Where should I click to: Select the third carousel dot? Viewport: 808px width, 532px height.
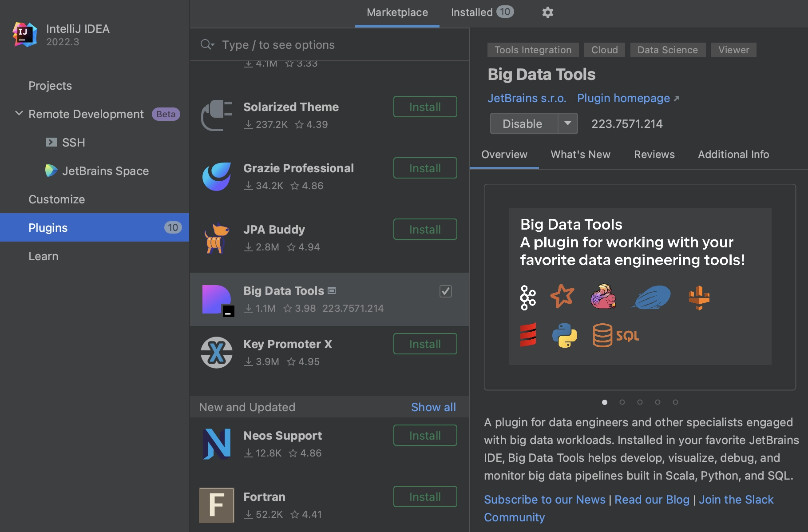click(x=640, y=402)
